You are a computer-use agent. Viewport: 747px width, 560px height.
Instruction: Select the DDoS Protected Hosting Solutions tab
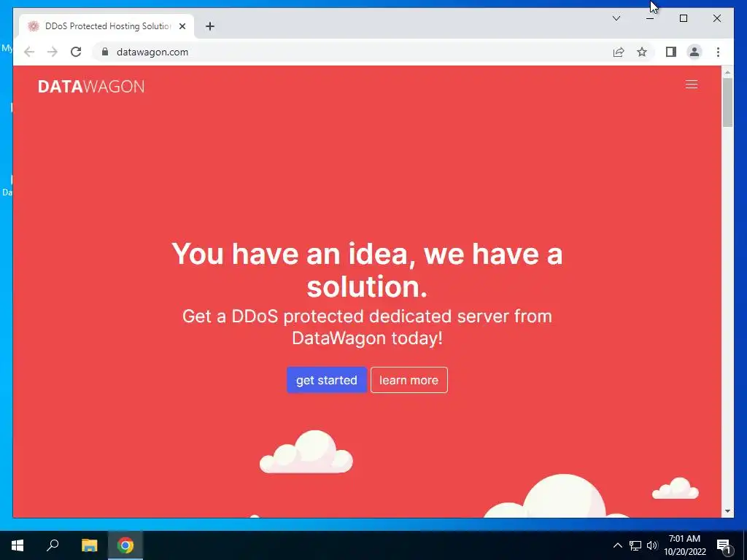(x=107, y=26)
